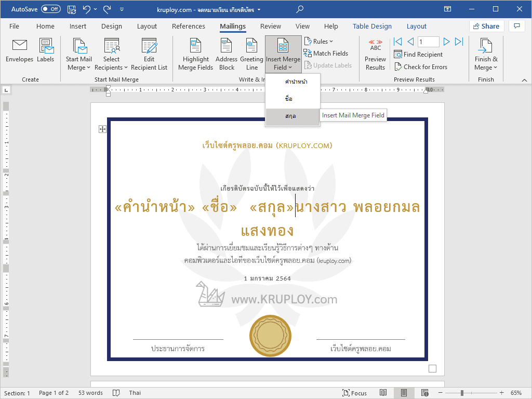Open the Rules dropdown

[x=319, y=42]
